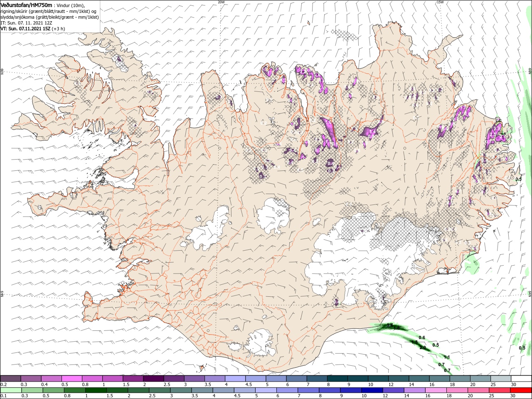Select the dark teal snow swatch at 8

(337, 378)
